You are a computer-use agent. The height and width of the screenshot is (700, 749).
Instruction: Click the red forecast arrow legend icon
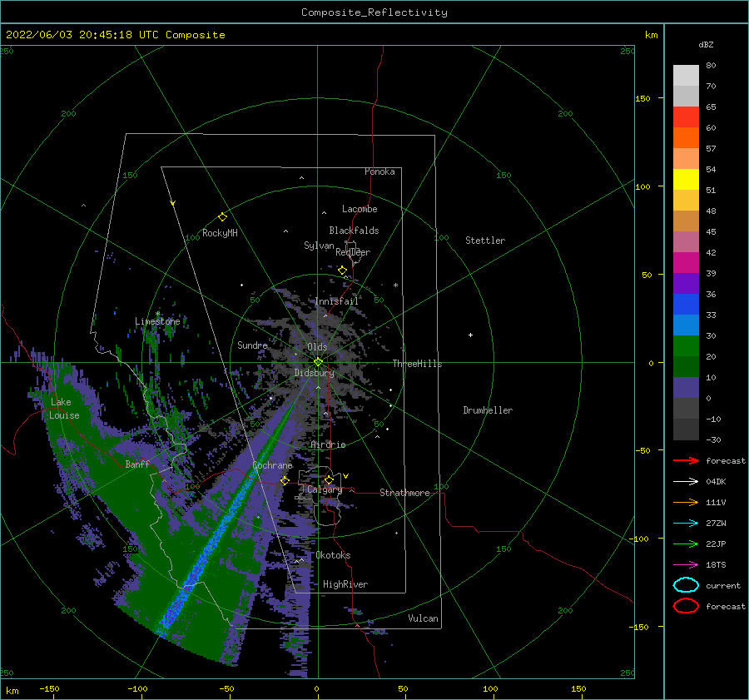pyautogui.click(x=686, y=460)
